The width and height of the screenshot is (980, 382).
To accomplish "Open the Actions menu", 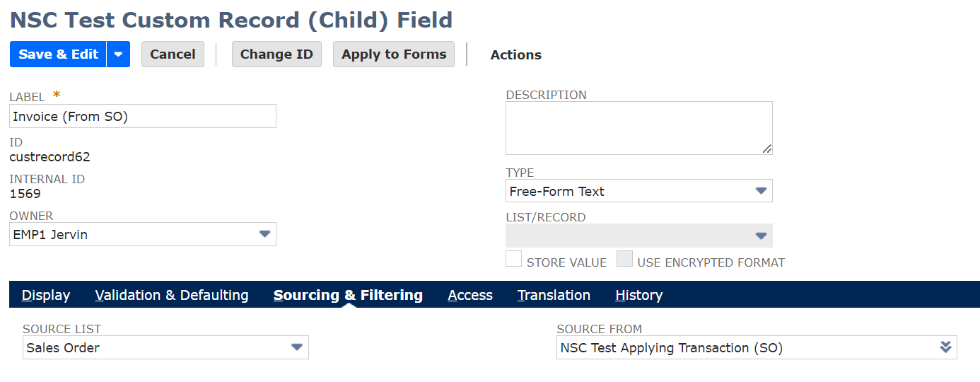I will pyautogui.click(x=516, y=55).
